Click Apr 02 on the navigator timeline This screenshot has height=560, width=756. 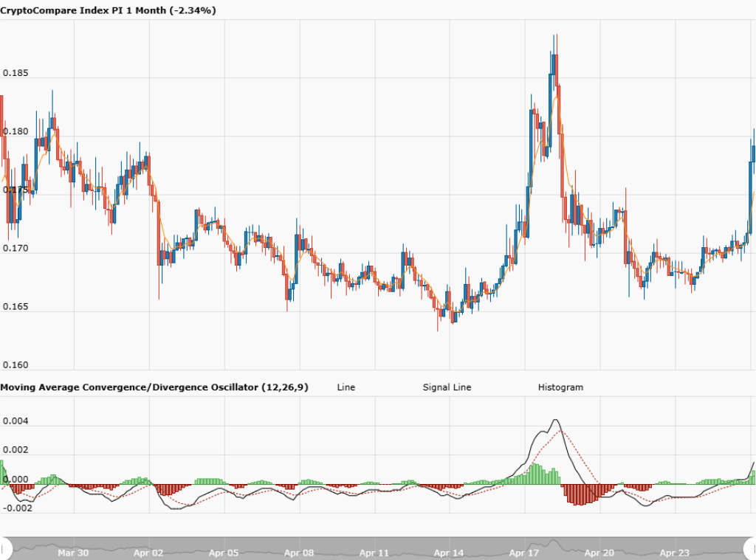point(148,553)
